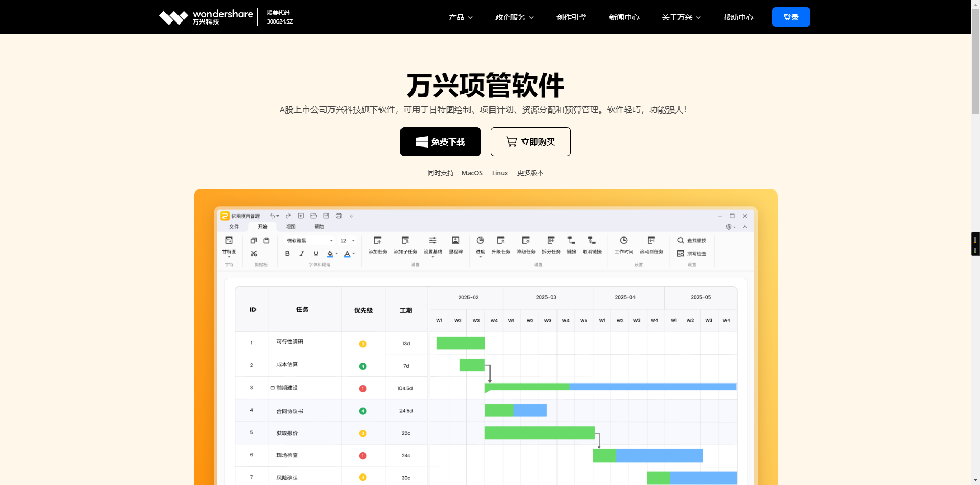
Task: Open the 创作引擎 page
Action: point(572,17)
